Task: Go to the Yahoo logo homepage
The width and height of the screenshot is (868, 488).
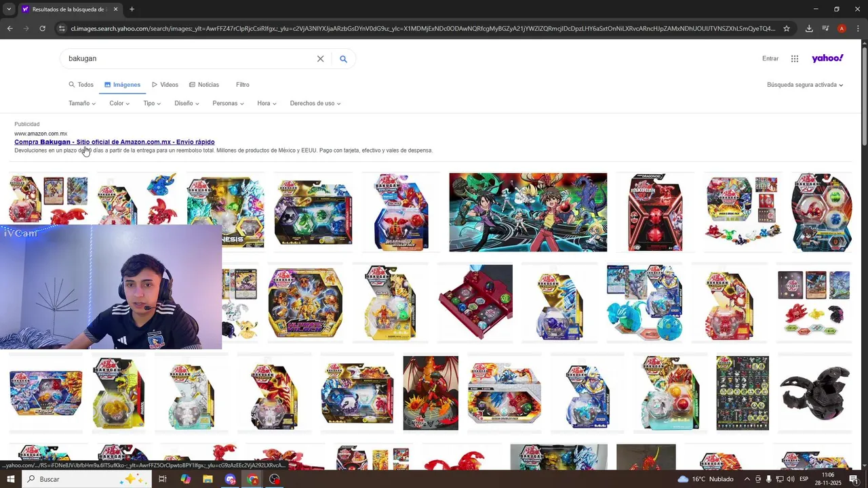Action: 827,58
